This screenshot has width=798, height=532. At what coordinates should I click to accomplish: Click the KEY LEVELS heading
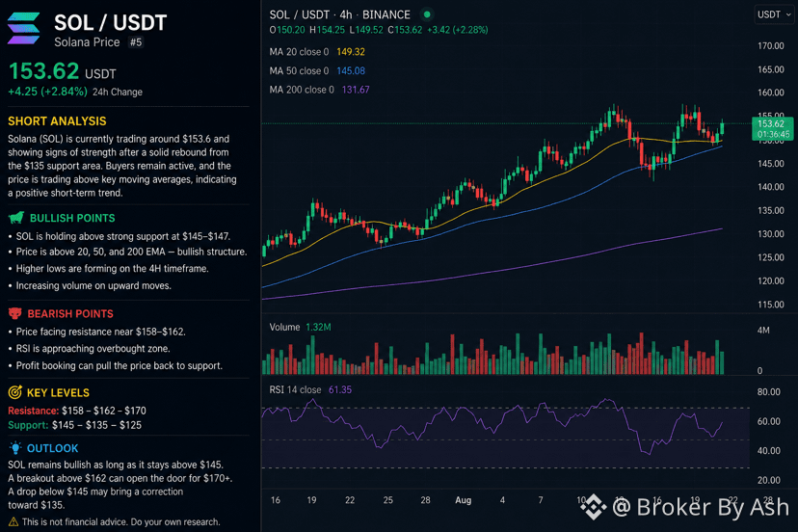[58, 392]
